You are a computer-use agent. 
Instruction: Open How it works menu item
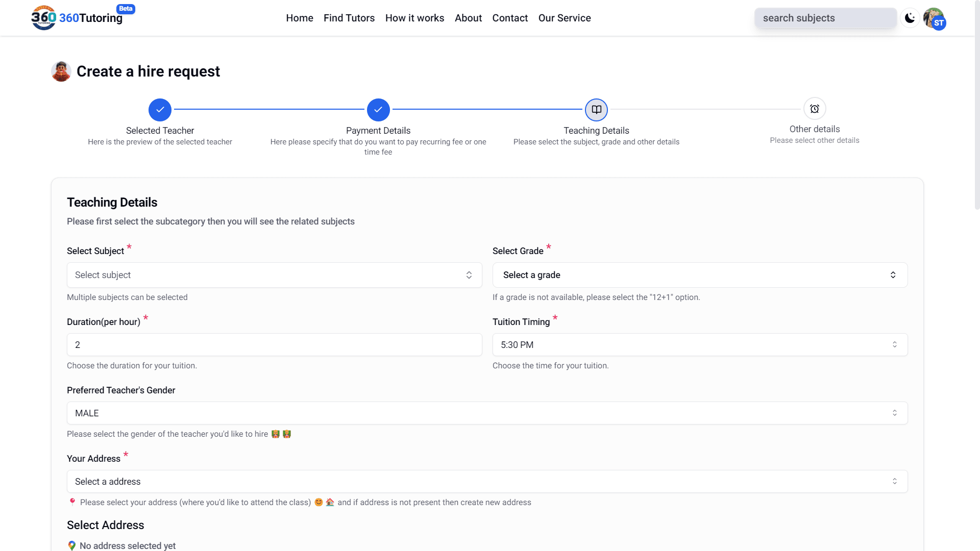click(414, 18)
